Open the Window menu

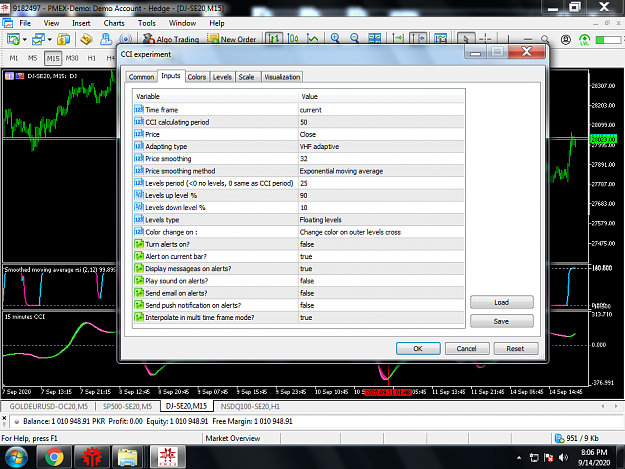point(182,23)
